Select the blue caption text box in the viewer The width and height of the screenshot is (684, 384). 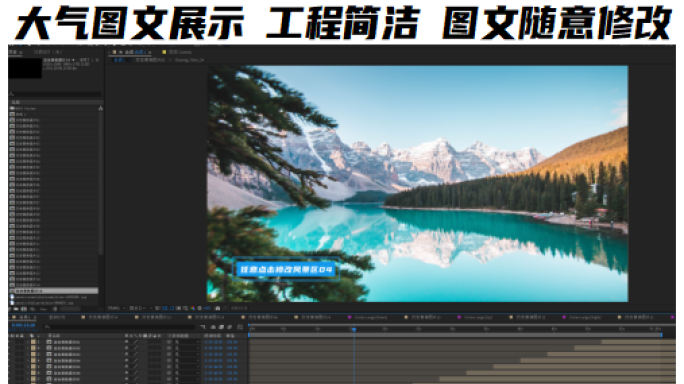pyautogui.click(x=286, y=269)
